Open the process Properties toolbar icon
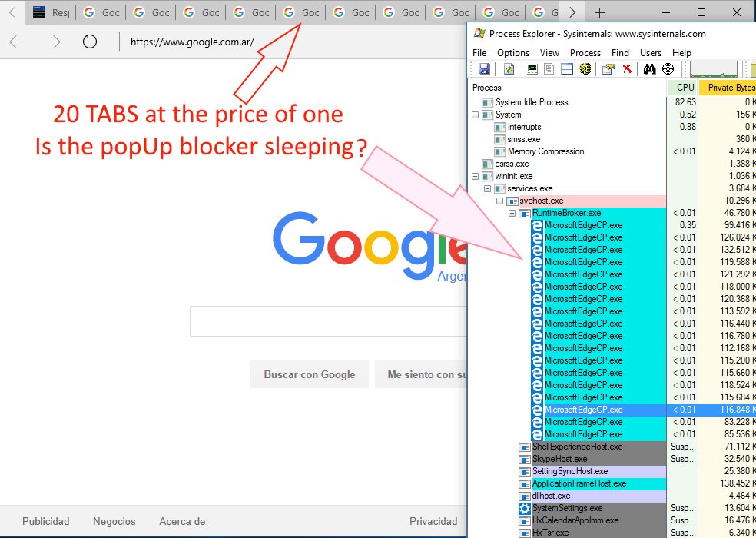This screenshot has height=538, width=756. coord(608,69)
